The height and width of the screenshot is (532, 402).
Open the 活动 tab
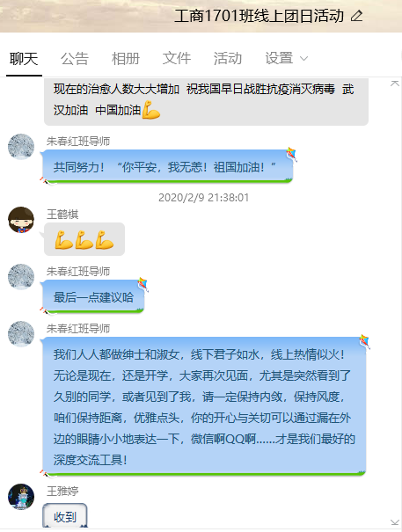pyautogui.click(x=228, y=58)
